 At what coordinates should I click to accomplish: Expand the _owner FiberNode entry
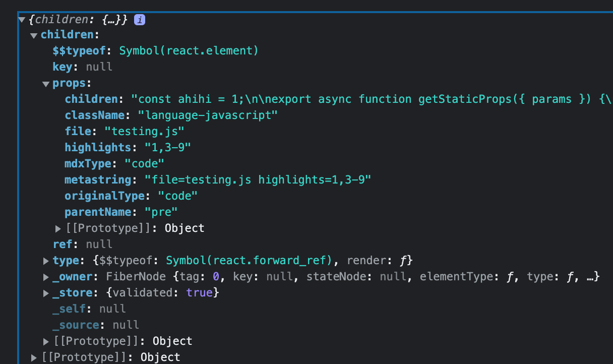coord(45,277)
